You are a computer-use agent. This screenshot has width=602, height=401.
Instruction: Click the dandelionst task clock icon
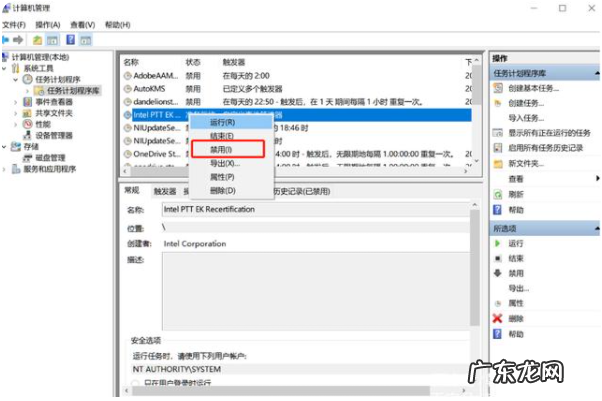[127, 102]
